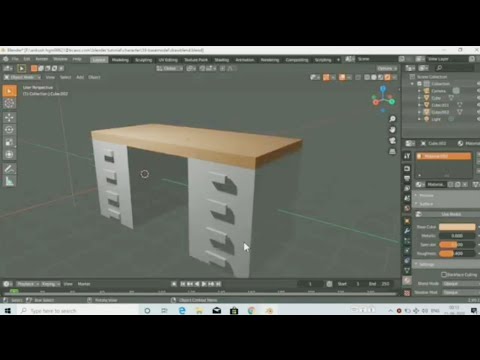480x360 pixels.
Task: Play the animation in timeline
Action: (204, 284)
